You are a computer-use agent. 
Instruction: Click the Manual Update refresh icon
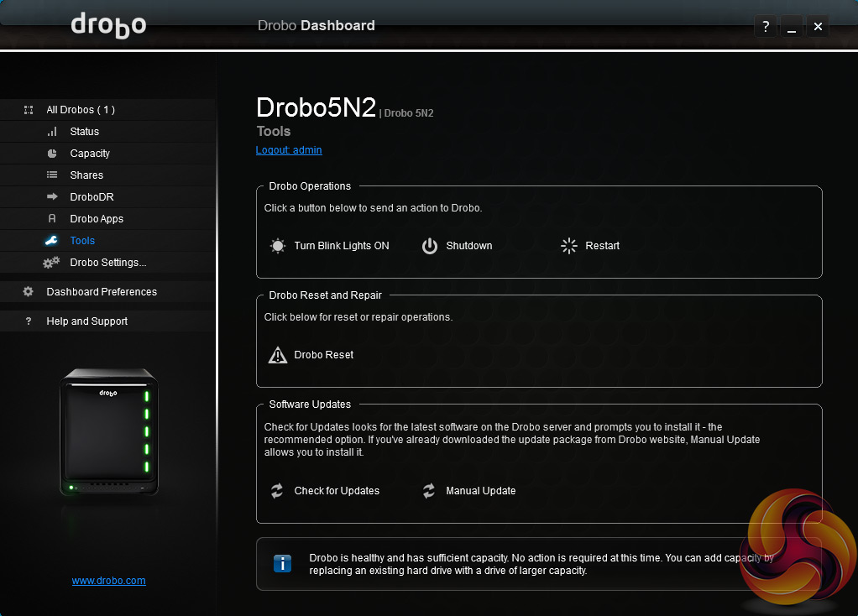click(429, 491)
